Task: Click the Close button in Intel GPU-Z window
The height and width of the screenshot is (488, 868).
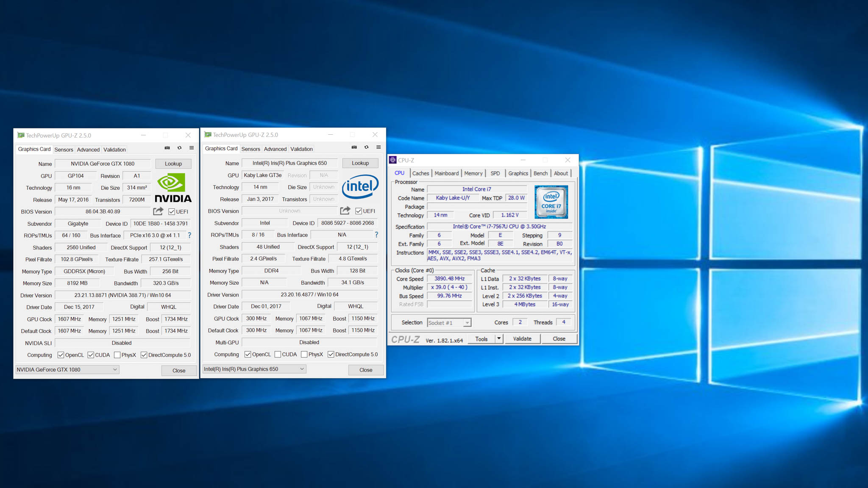Action: click(366, 370)
